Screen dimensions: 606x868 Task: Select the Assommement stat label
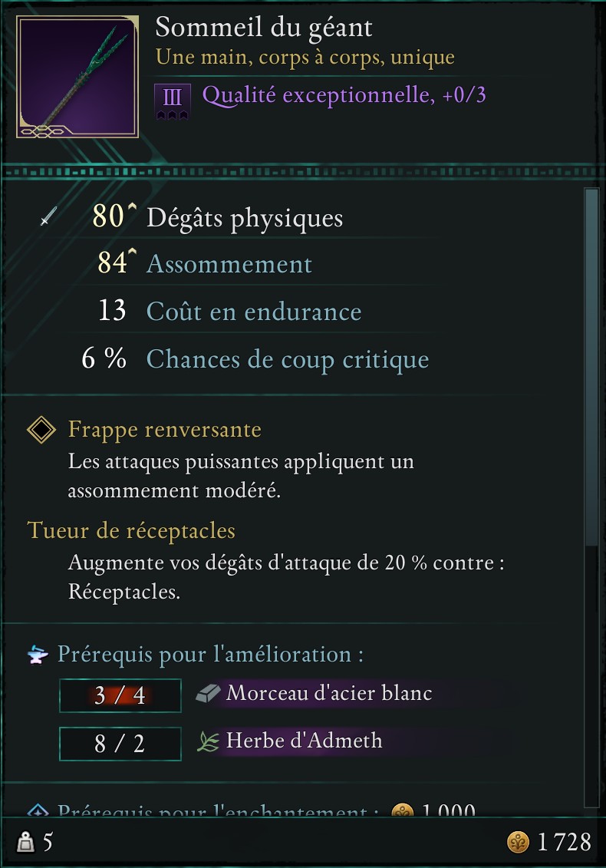click(x=228, y=264)
